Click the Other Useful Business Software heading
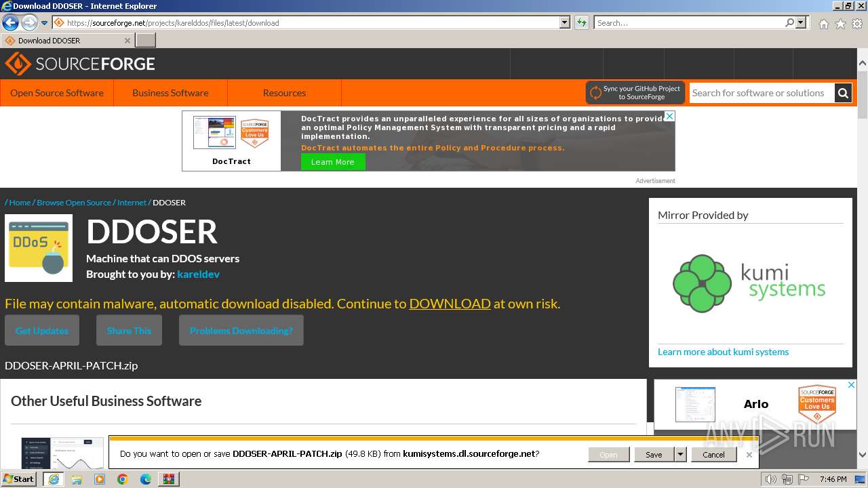Screen dimensions: 868x488 click(x=106, y=401)
